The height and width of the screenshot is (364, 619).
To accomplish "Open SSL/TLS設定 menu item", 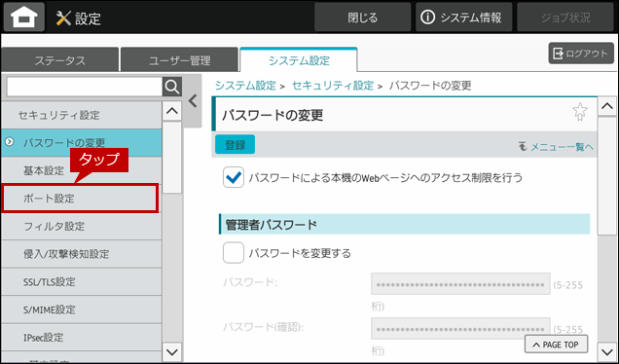I will pos(82,282).
